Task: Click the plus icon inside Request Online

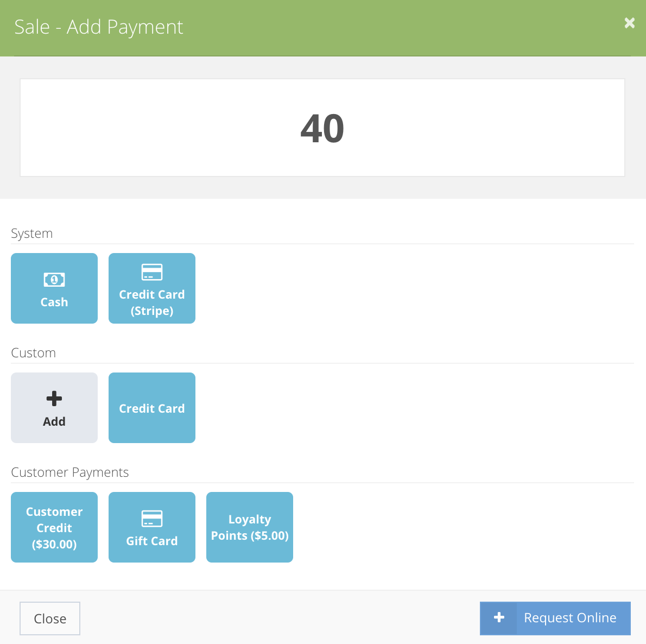Action: coord(498,617)
